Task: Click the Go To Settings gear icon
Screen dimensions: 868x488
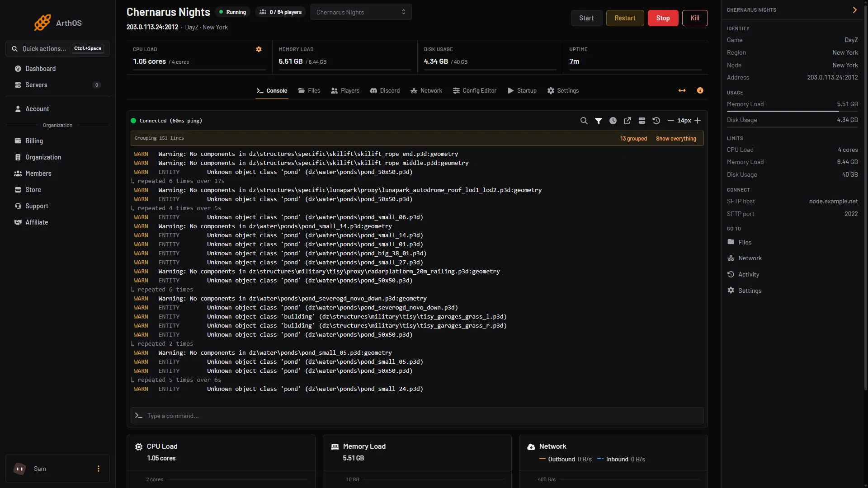Action: click(731, 291)
